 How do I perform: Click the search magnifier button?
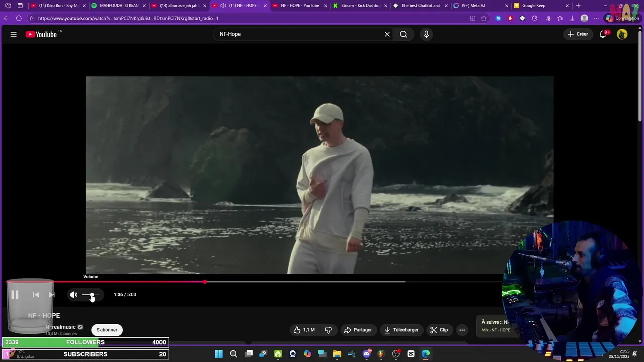[x=404, y=34]
